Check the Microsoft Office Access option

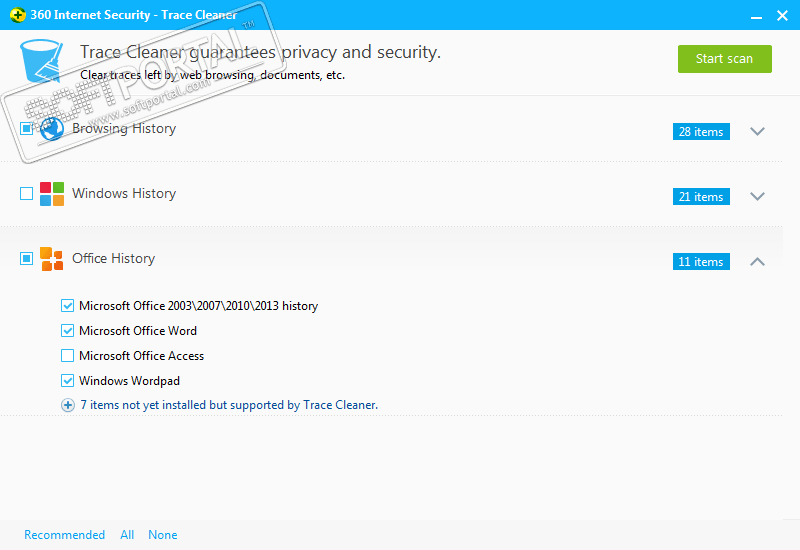click(68, 356)
